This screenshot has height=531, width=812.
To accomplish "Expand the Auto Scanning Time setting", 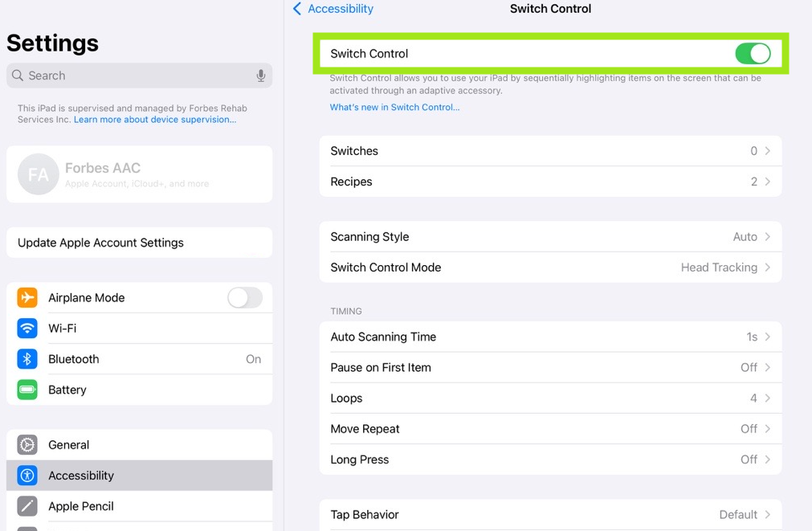I will coord(550,337).
